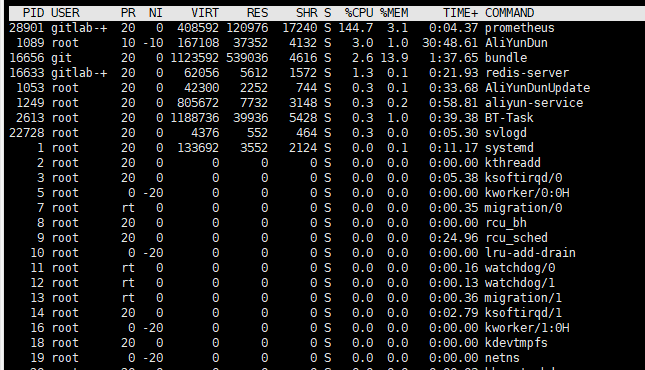Click the USER column header

(65, 13)
